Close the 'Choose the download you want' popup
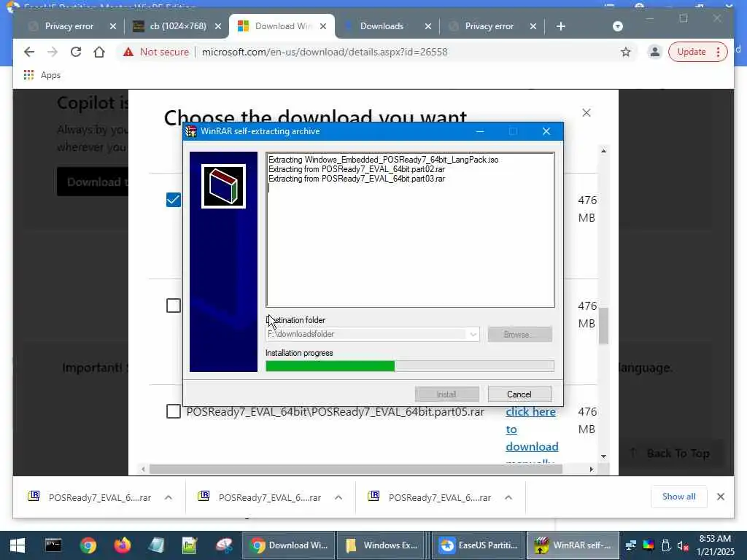Viewport: 747px width, 560px height. [x=587, y=113]
